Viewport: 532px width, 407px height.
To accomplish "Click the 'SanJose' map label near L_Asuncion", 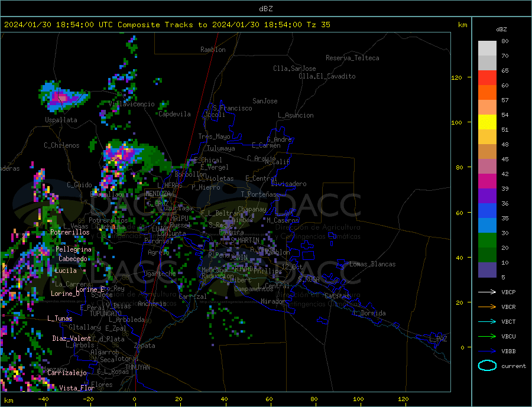I will (x=265, y=101).
